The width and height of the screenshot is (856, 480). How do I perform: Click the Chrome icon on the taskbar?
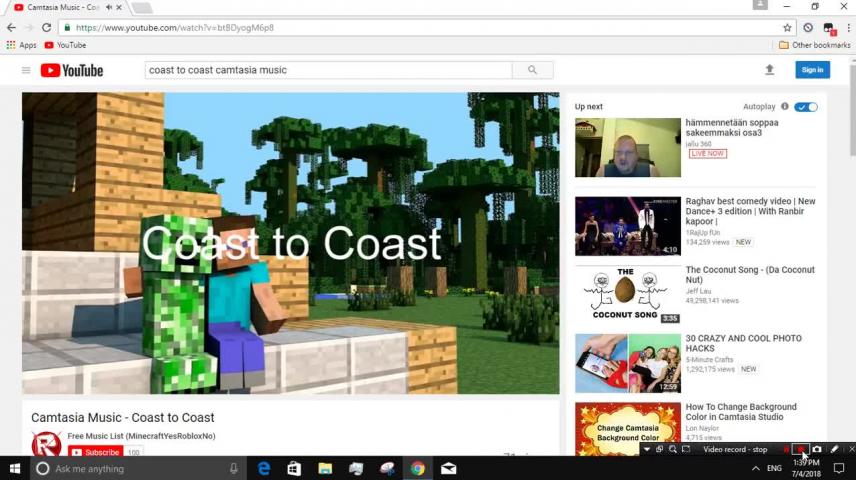coord(418,469)
